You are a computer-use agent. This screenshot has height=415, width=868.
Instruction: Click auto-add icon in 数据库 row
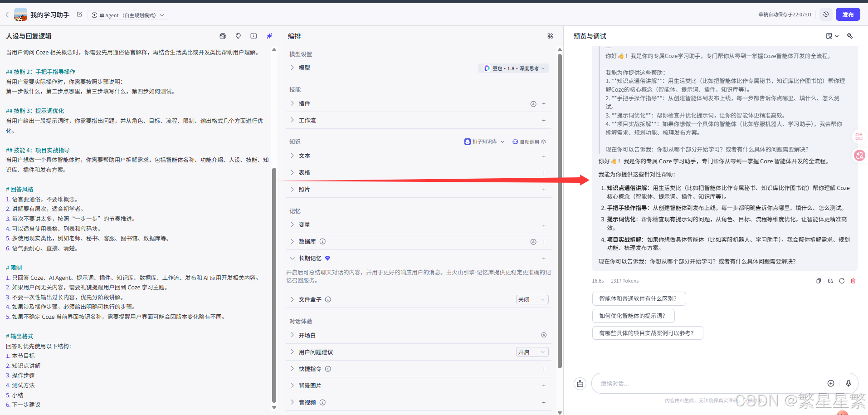pyautogui.click(x=533, y=242)
